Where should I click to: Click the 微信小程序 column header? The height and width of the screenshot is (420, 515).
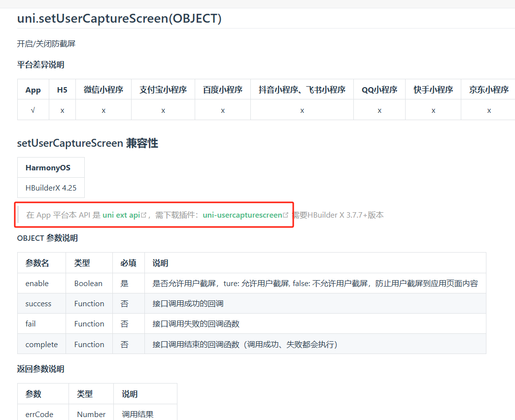tap(103, 90)
